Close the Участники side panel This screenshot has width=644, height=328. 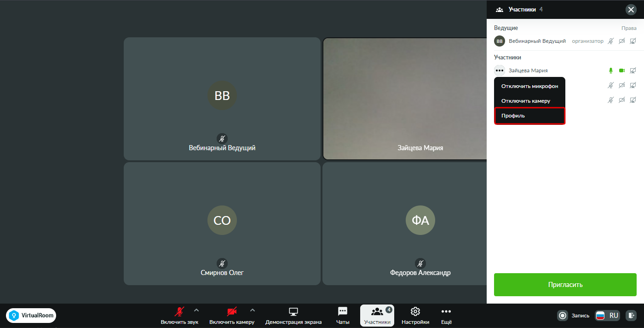[631, 9]
